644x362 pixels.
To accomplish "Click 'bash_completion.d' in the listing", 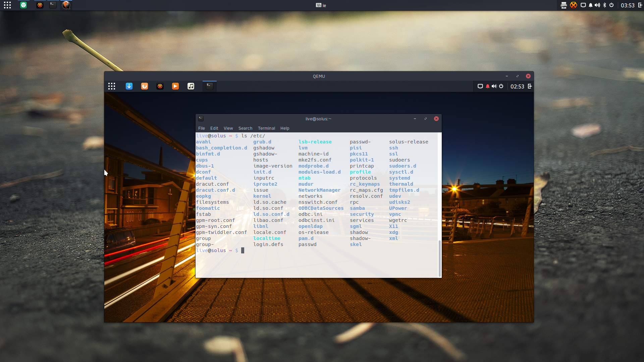I will tap(221, 148).
